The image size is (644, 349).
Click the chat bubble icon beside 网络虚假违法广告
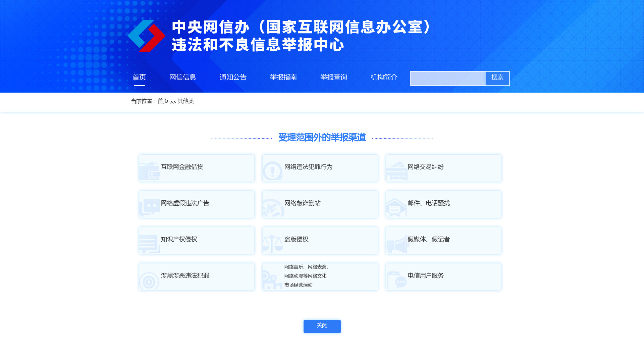pos(150,207)
